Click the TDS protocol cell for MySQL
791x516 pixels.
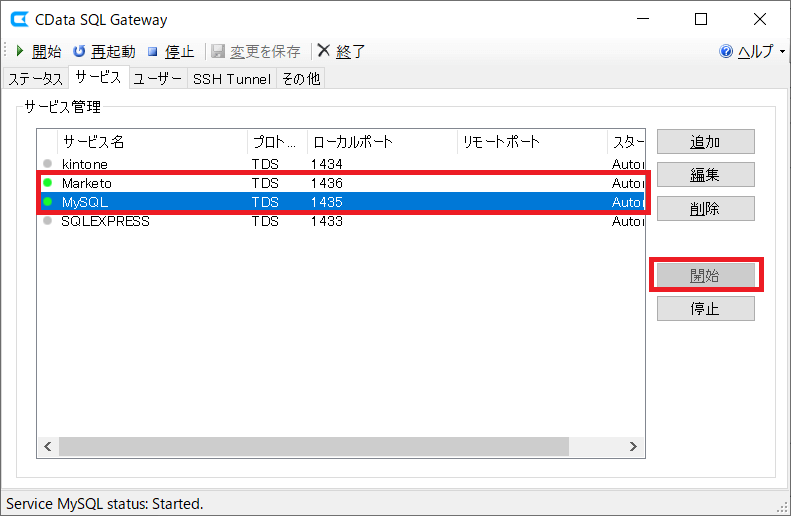(265, 202)
